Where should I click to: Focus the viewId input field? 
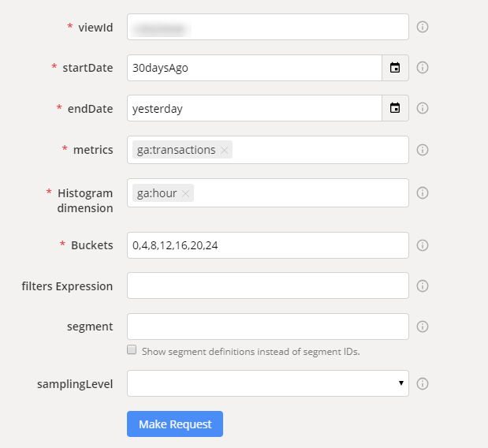click(x=267, y=27)
